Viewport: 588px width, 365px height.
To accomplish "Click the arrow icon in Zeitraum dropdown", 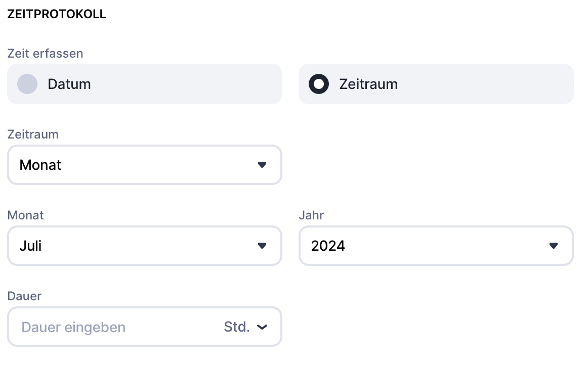I will [x=262, y=165].
